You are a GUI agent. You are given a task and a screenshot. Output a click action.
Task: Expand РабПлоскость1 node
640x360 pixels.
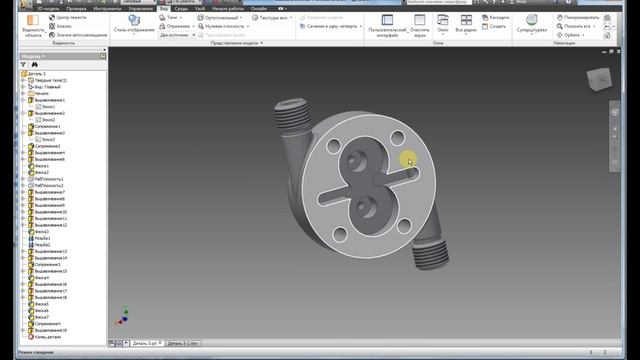[23, 179]
